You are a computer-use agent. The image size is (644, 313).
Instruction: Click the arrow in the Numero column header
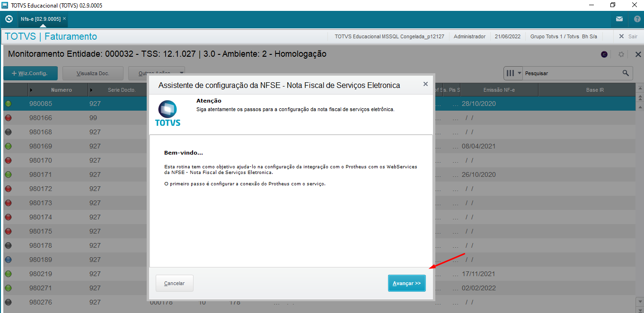(x=31, y=90)
